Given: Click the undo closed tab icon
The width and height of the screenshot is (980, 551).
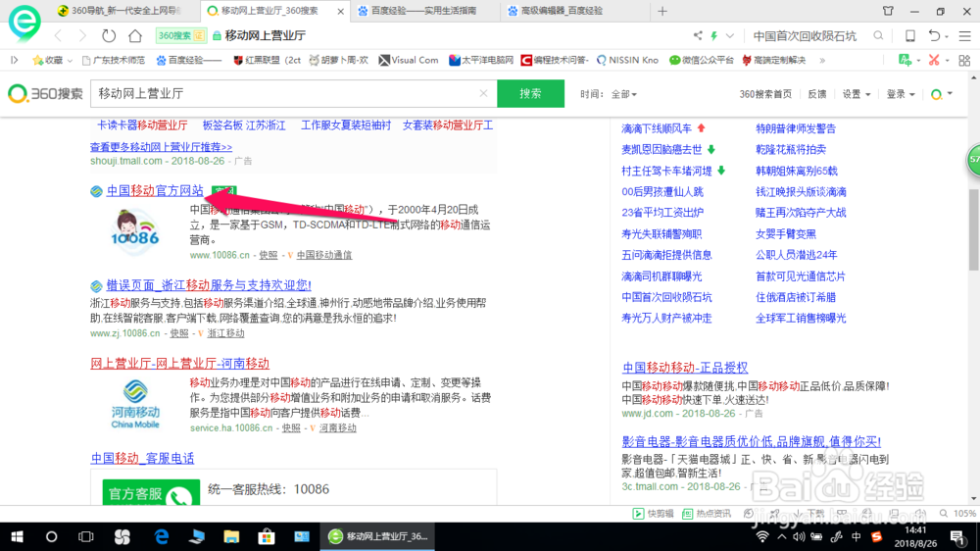Looking at the screenshot, I should 934,35.
